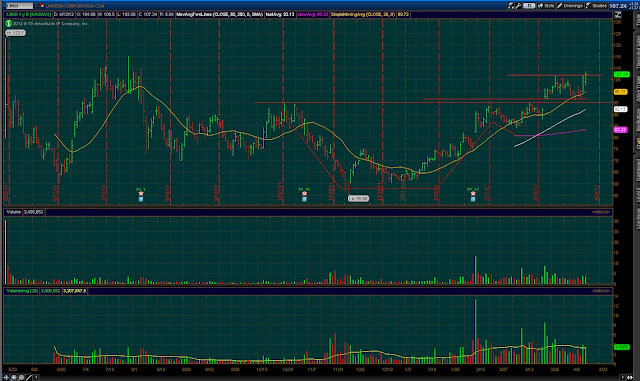Open the Studies menu button

[597, 6]
